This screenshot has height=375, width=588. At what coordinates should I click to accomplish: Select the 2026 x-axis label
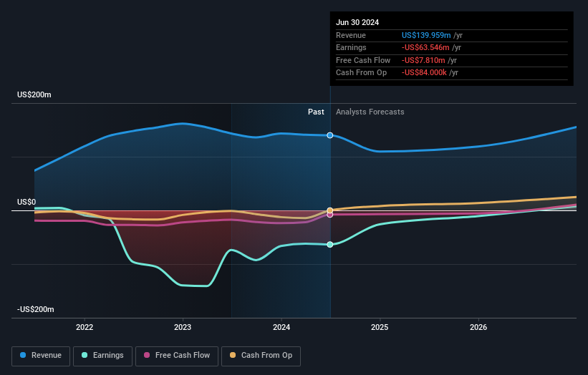coord(478,327)
